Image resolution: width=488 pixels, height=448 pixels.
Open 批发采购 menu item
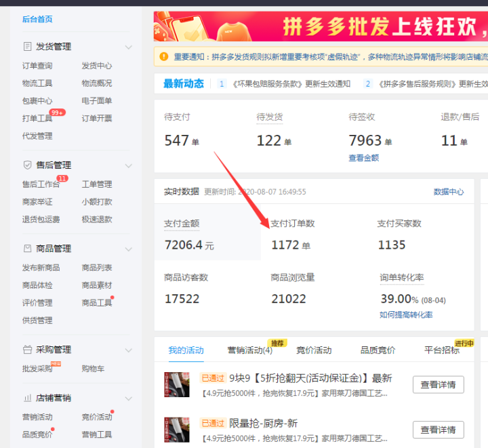[x=37, y=369]
